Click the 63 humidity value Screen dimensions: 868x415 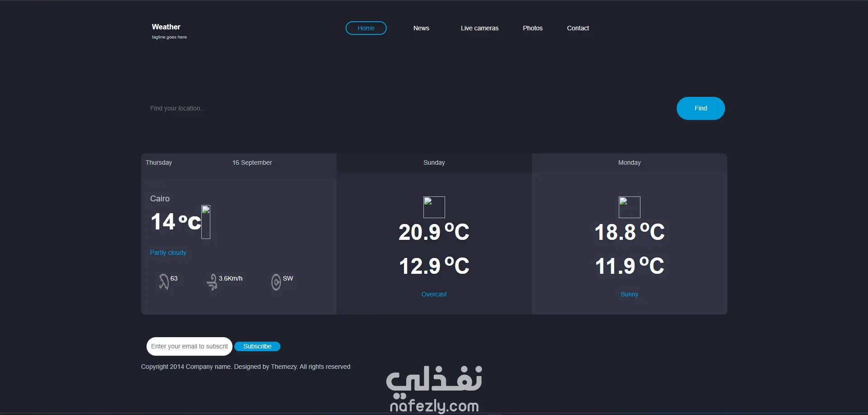click(x=174, y=278)
